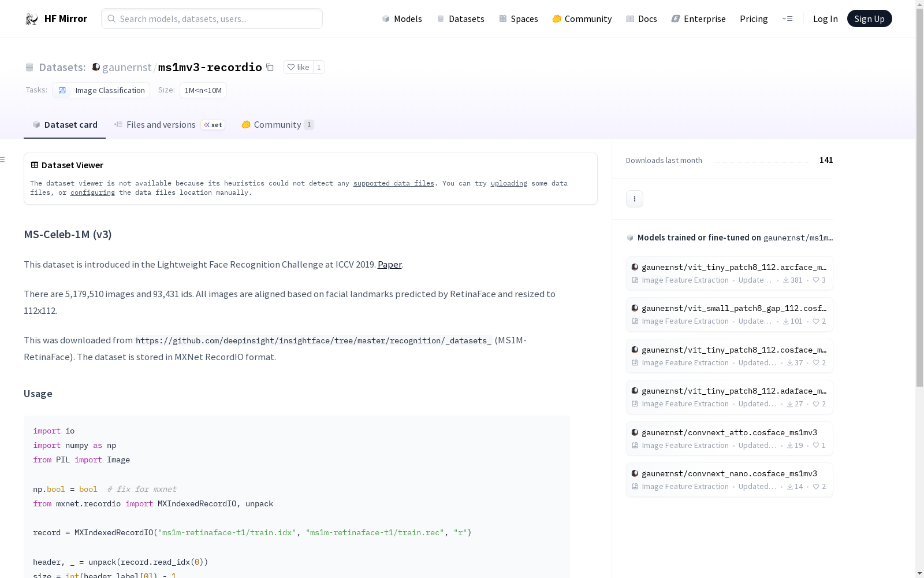
Task: Open the convnext_atto.cosface_ms1mv3 model card
Action: coord(729,439)
